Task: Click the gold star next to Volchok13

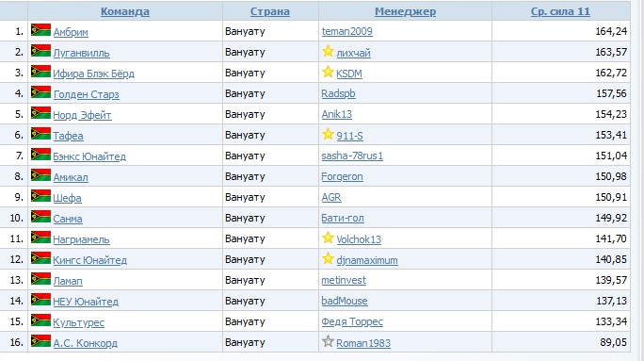Action: pyautogui.click(x=328, y=238)
